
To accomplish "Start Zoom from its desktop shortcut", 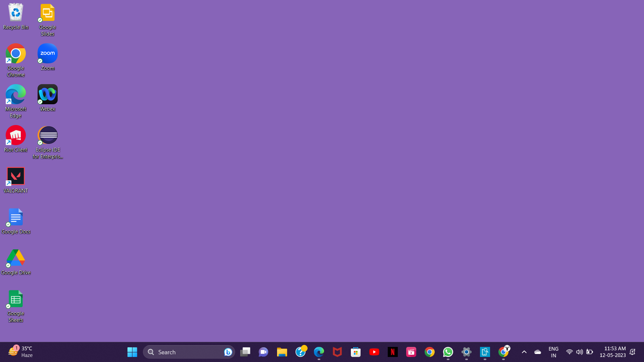I will click(47, 53).
